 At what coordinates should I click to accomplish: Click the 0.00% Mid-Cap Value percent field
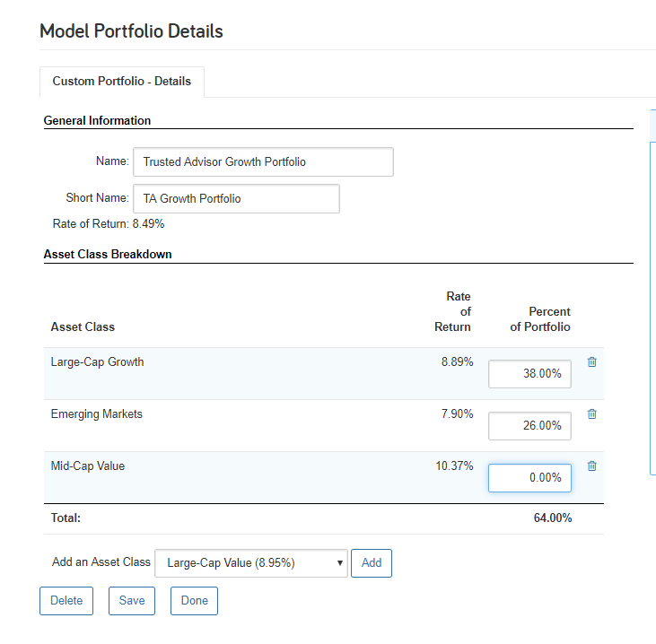coord(529,477)
